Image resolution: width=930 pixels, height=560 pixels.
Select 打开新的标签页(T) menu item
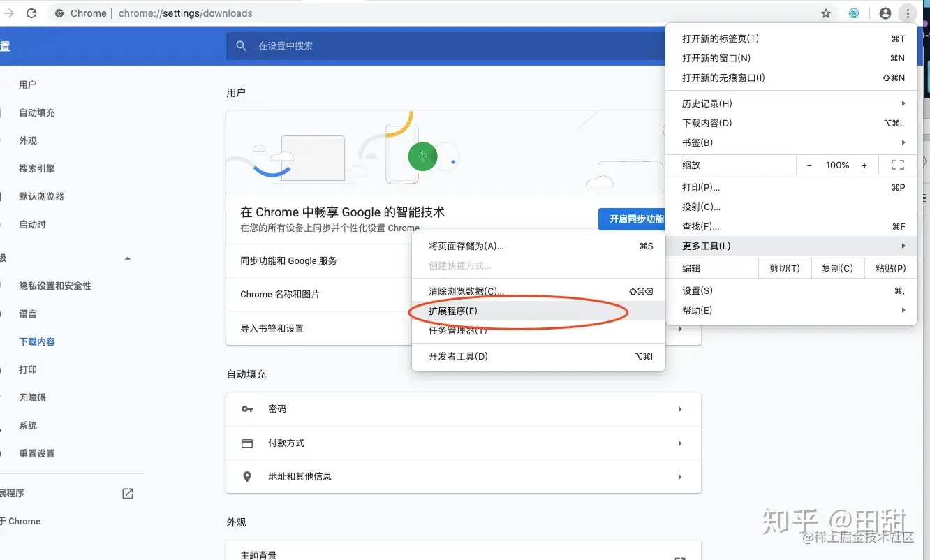coord(791,39)
